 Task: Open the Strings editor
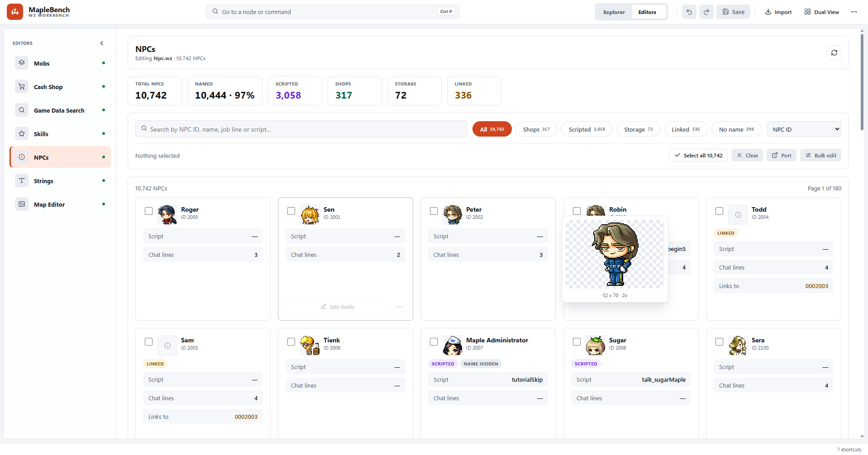point(60,180)
